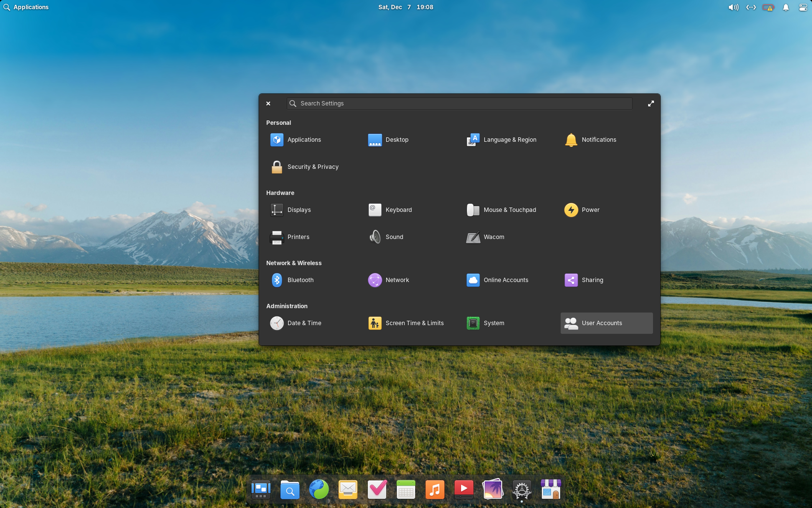The image size is (812, 508).
Task: Open Displays settings
Action: [x=312, y=210]
